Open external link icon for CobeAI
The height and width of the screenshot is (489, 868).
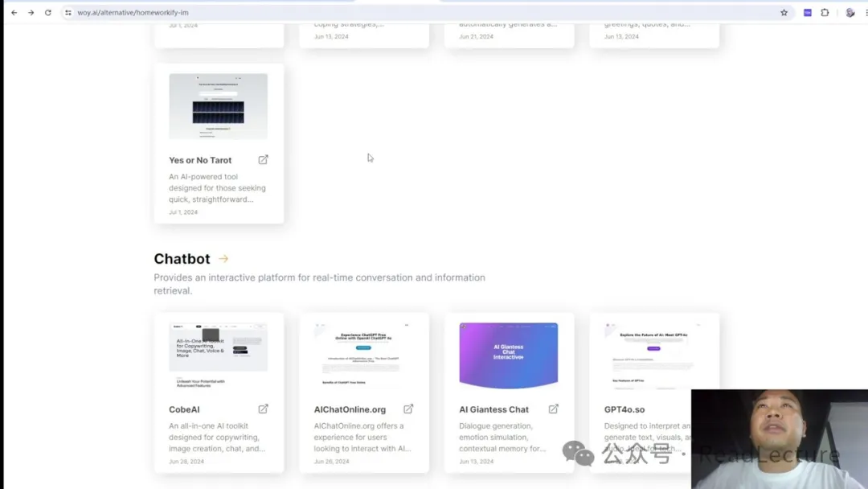coord(263,409)
